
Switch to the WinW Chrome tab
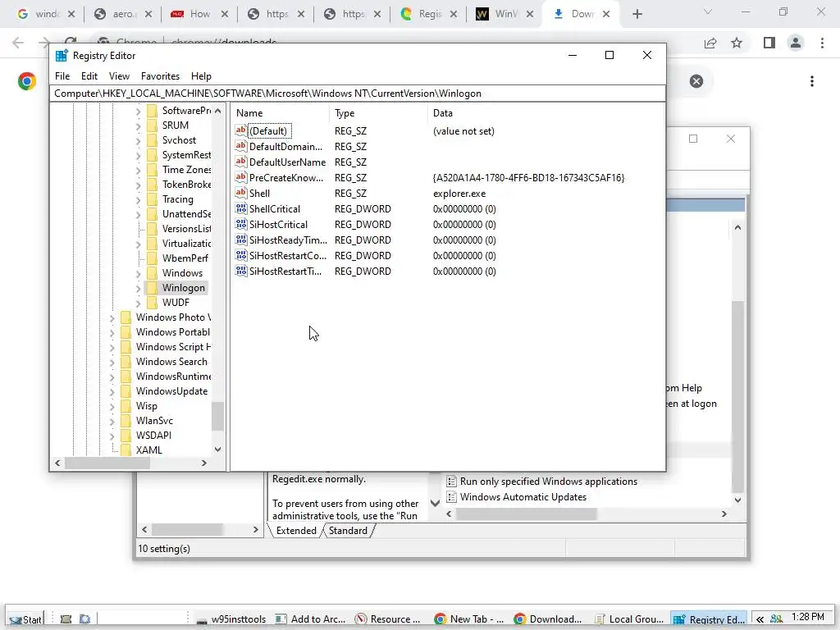pos(504,14)
